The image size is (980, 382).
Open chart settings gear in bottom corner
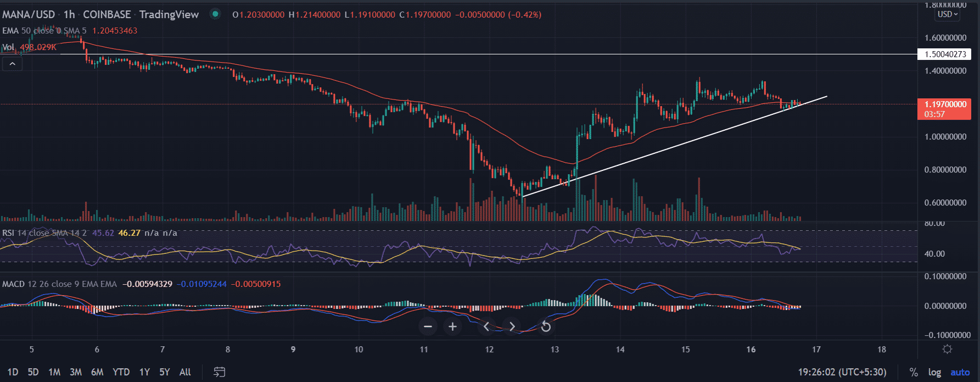947,349
